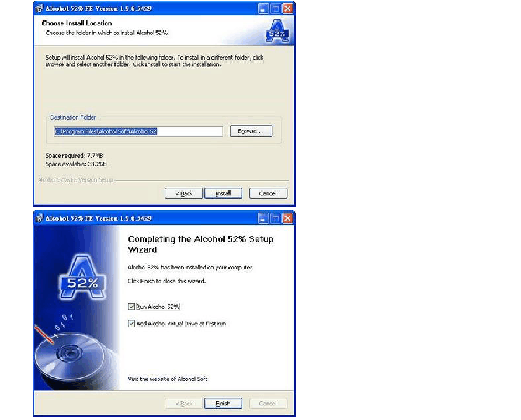
Task: Click the greyed Back button in the Completing wizard
Action: (x=183, y=404)
